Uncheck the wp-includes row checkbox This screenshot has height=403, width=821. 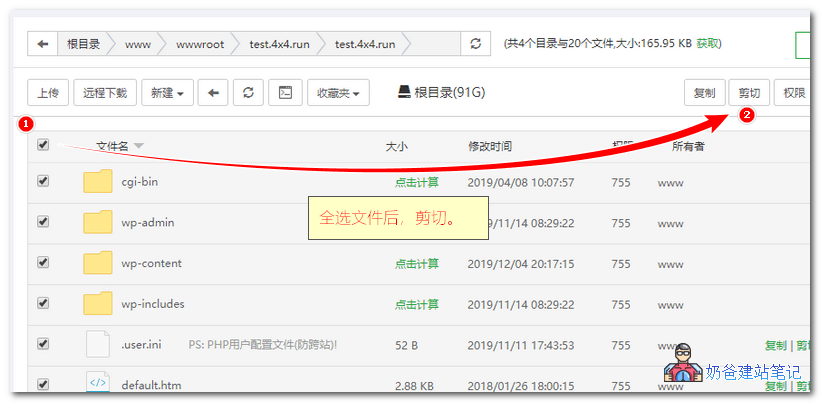[43, 303]
